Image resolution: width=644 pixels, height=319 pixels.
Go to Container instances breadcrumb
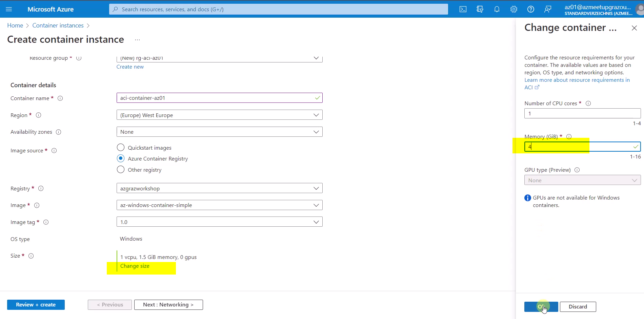(x=58, y=25)
